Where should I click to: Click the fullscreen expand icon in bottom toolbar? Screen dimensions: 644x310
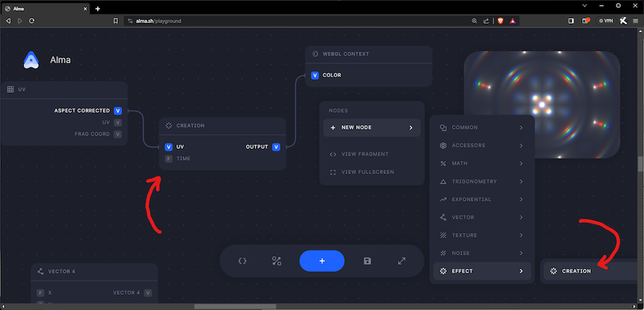(402, 260)
